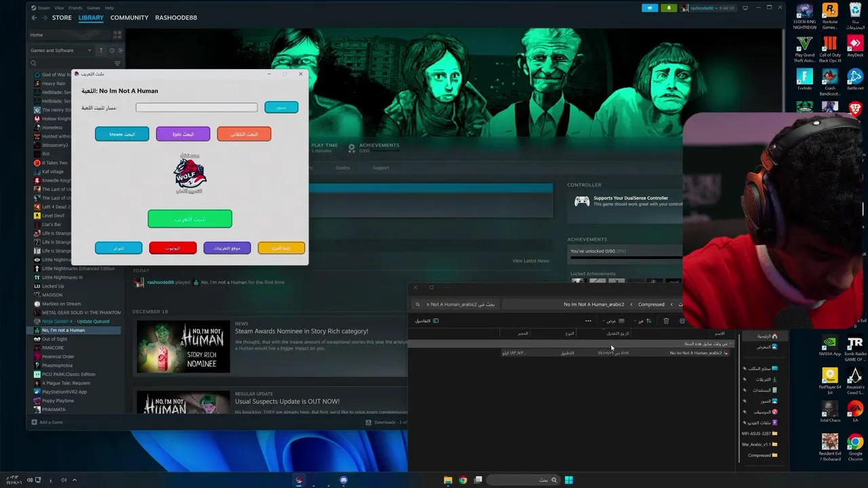
Task: Open the sort dropdown in Explorer
Action: (642, 321)
